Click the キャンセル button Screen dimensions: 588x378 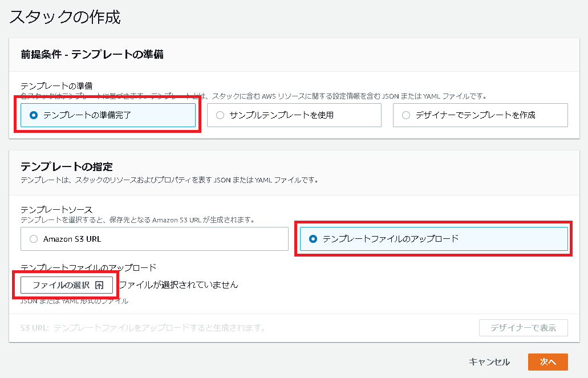[489, 362]
